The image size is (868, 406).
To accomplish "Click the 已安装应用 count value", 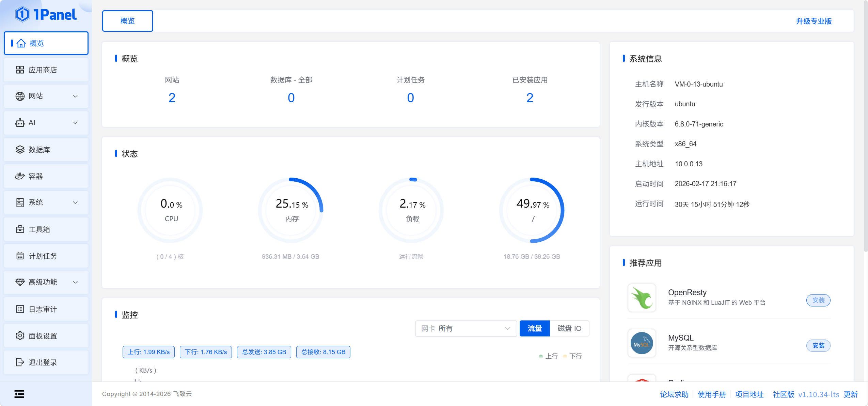I will (530, 98).
